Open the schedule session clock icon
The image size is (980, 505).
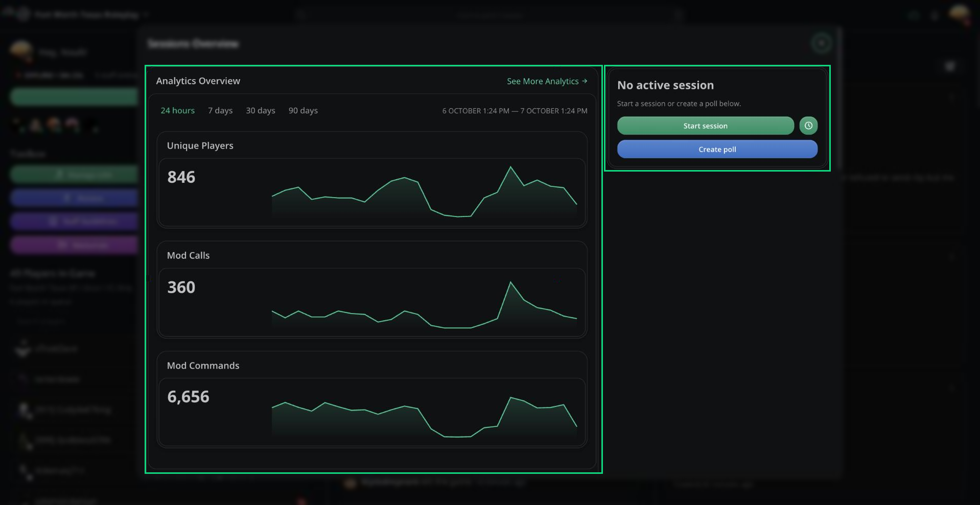coord(808,126)
